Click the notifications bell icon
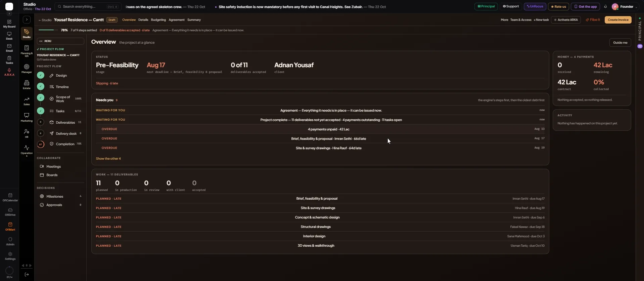The height and width of the screenshot is (281, 644). pyautogui.click(x=605, y=6)
